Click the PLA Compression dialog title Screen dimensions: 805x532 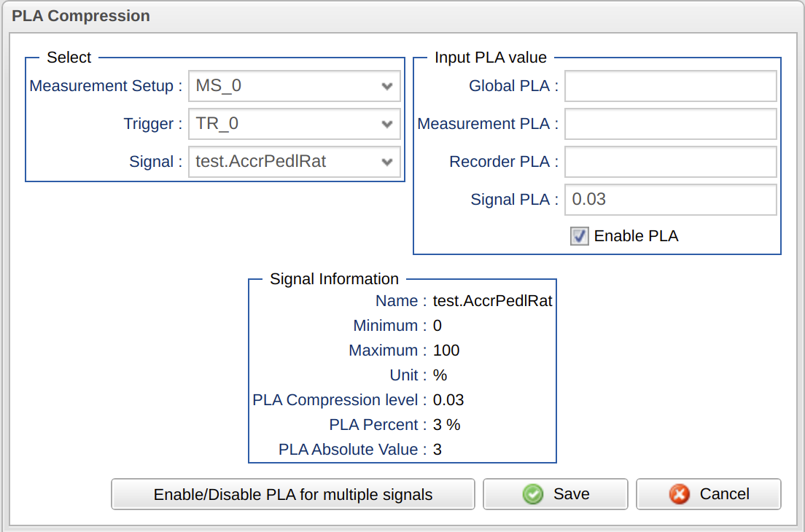[x=81, y=15]
